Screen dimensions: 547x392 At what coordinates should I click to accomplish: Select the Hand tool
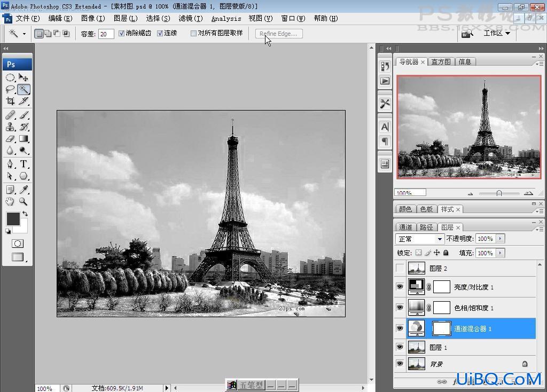[x=10, y=201]
